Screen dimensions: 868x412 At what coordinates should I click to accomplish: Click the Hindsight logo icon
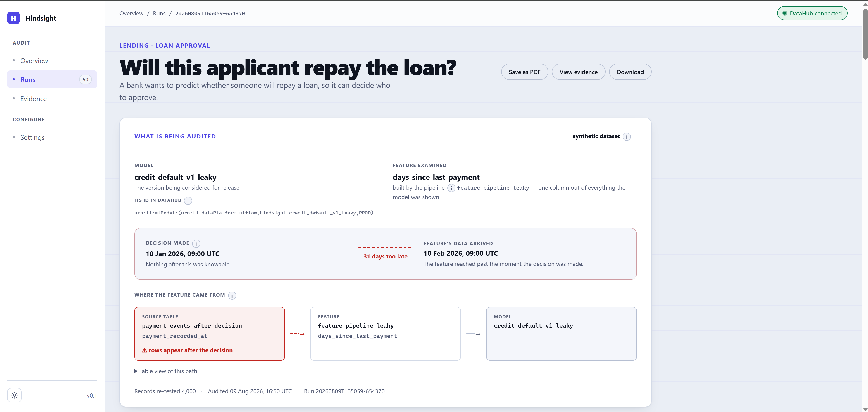[x=14, y=18]
